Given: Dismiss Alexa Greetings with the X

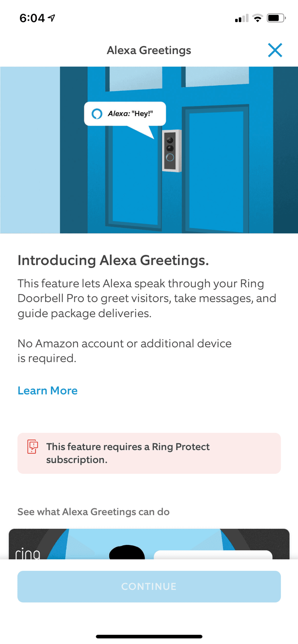Looking at the screenshot, I should tap(275, 50).
